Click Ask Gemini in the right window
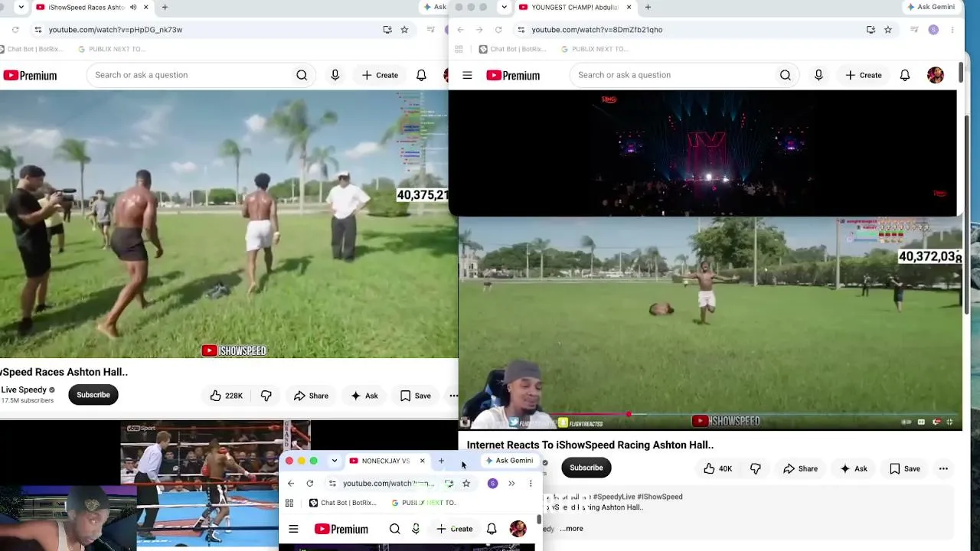This screenshot has width=980, height=551. 930,8
